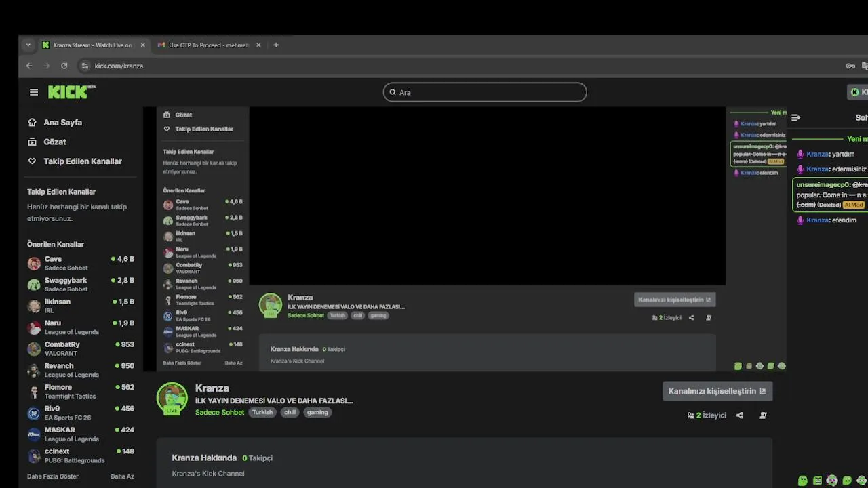Collapse list with Daha Az in the main sidebar
The image size is (868, 488).
pos(122,476)
